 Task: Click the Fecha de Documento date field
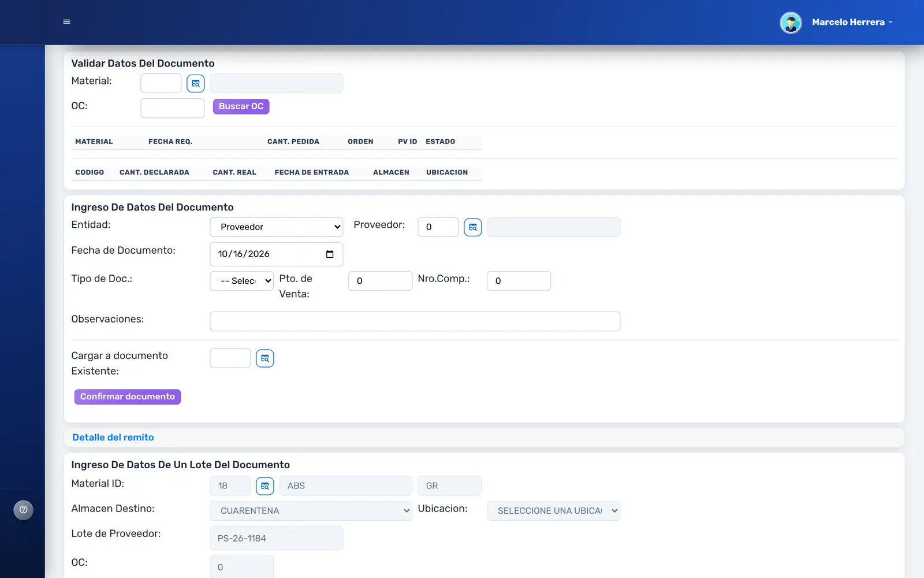click(x=277, y=254)
